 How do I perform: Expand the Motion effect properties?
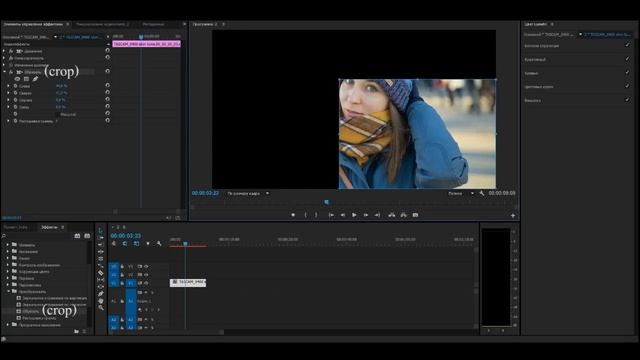coord(4,51)
